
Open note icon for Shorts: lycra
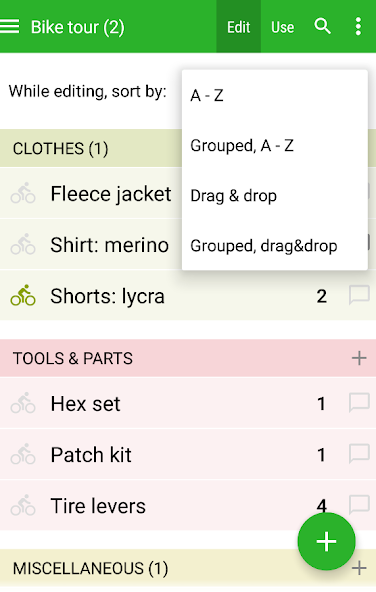tap(359, 295)
